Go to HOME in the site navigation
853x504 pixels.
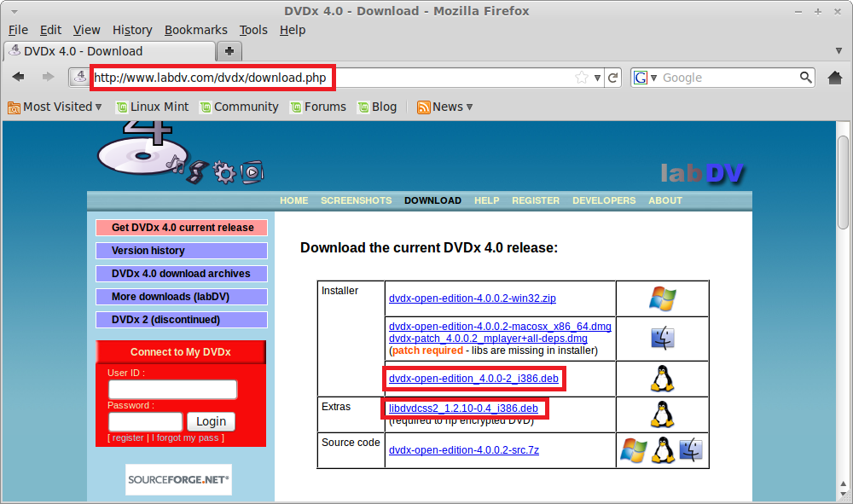click(293, 200)
